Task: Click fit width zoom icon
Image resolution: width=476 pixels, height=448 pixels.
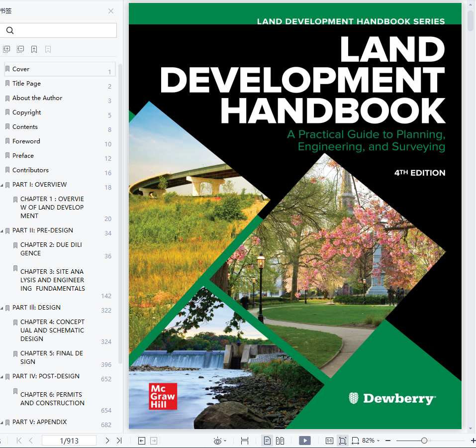Action: point(355,441)
